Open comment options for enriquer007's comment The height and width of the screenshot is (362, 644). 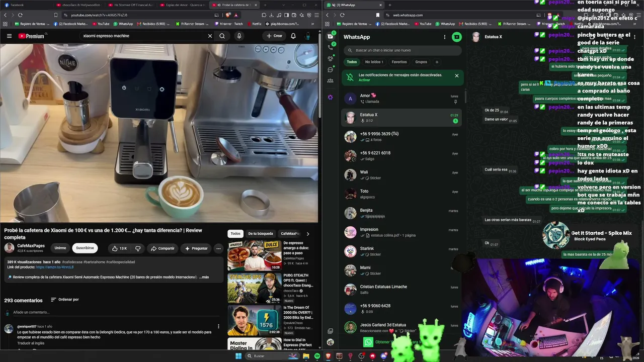click(218, 326)
